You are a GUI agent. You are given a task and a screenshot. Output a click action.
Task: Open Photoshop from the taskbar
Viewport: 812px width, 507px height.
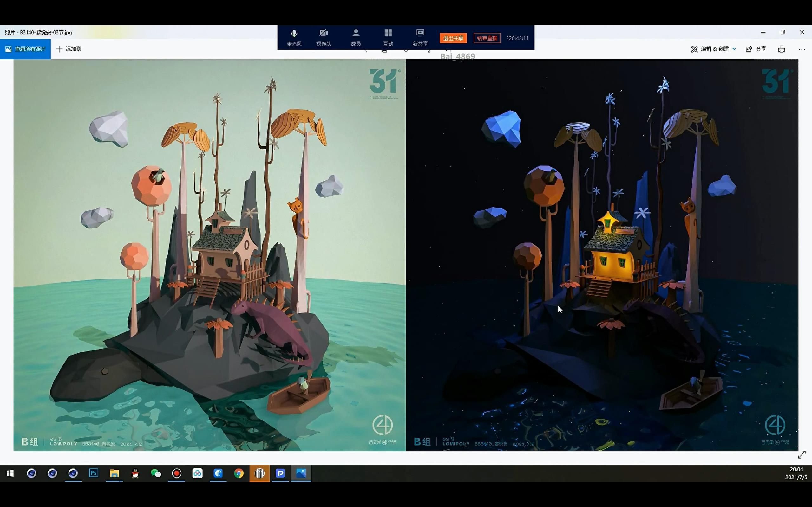click(94, 473)
